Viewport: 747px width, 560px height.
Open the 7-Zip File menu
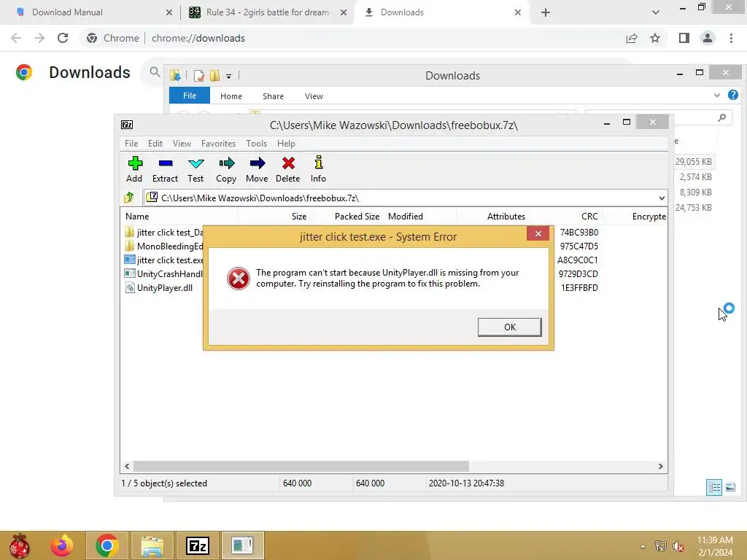(x=131, y=144)
